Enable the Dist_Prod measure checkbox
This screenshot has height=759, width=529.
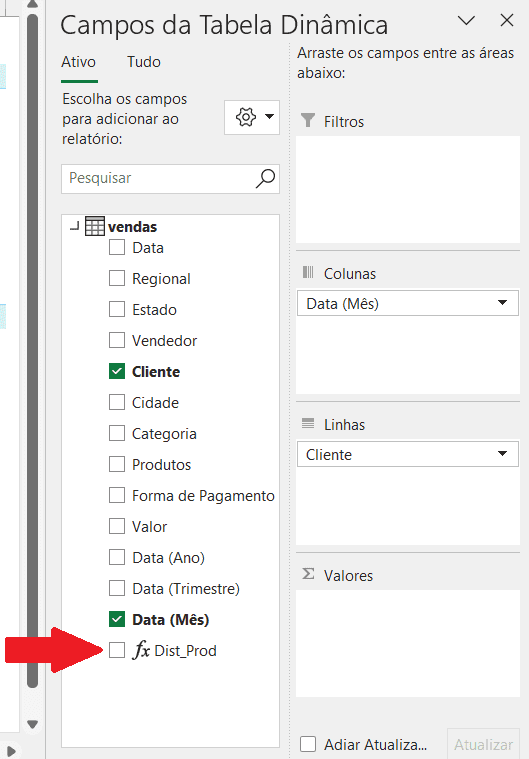click(x=117, y=650)
